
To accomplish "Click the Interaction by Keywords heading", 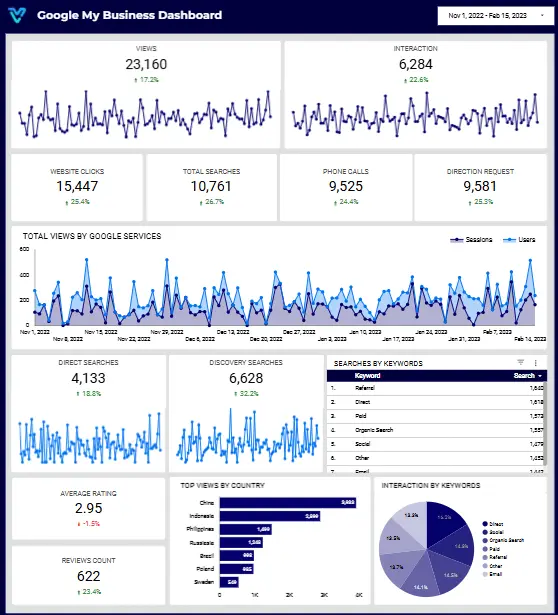I will [x=431, y=486].
